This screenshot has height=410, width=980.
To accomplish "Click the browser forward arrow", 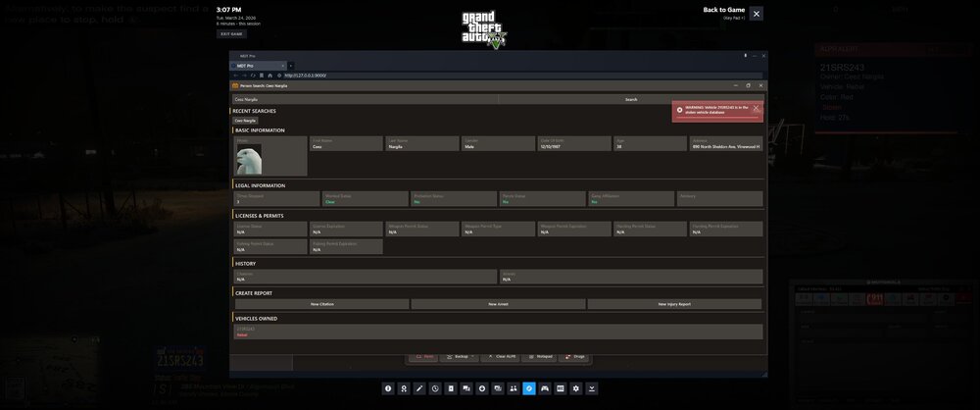I will pyautogui.click(x=244, y=76).
